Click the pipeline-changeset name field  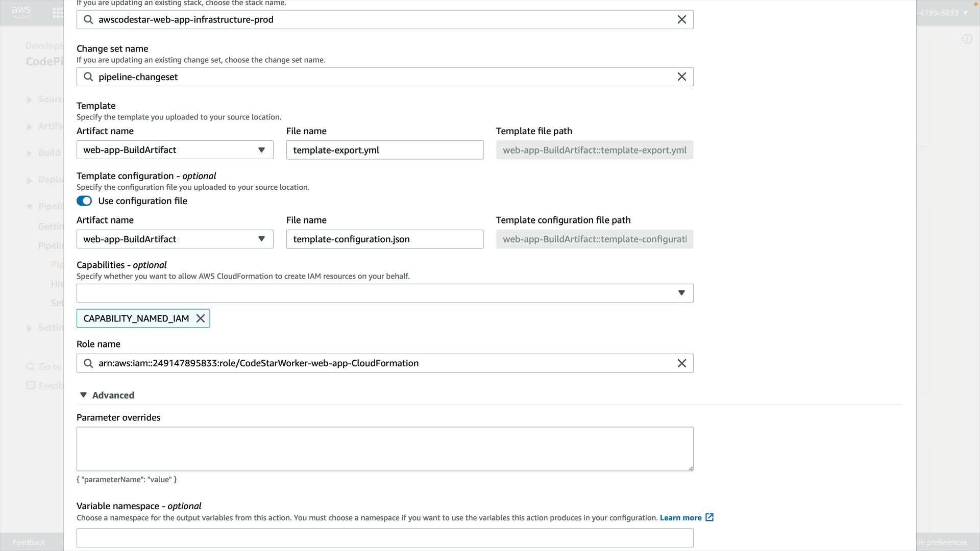(383, 77)
